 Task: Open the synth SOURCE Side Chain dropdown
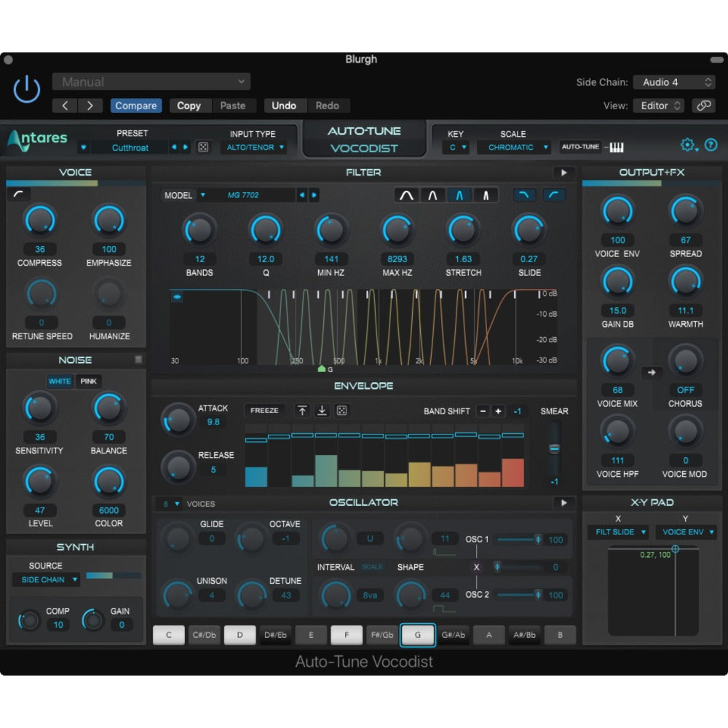tap(46, 579)
